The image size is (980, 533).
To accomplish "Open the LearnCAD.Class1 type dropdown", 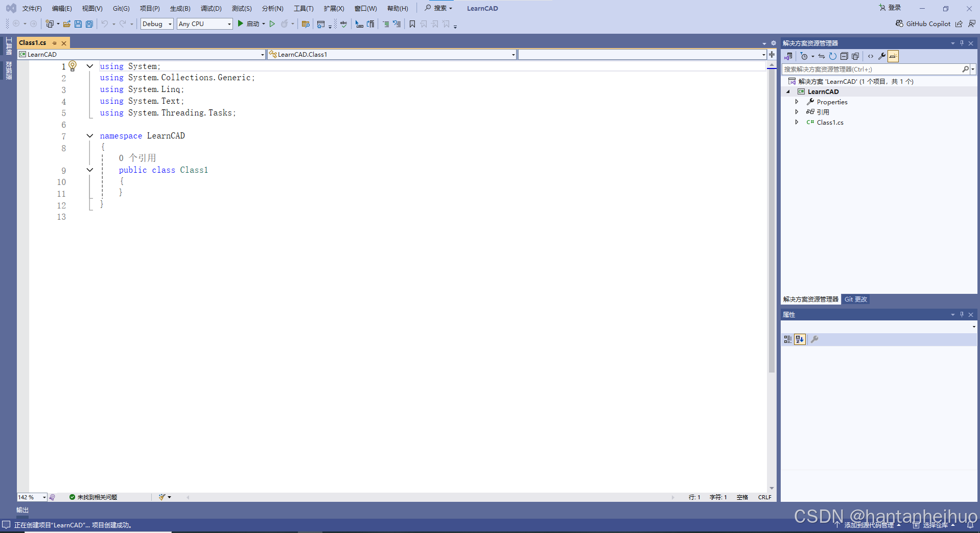I will 392,54.
